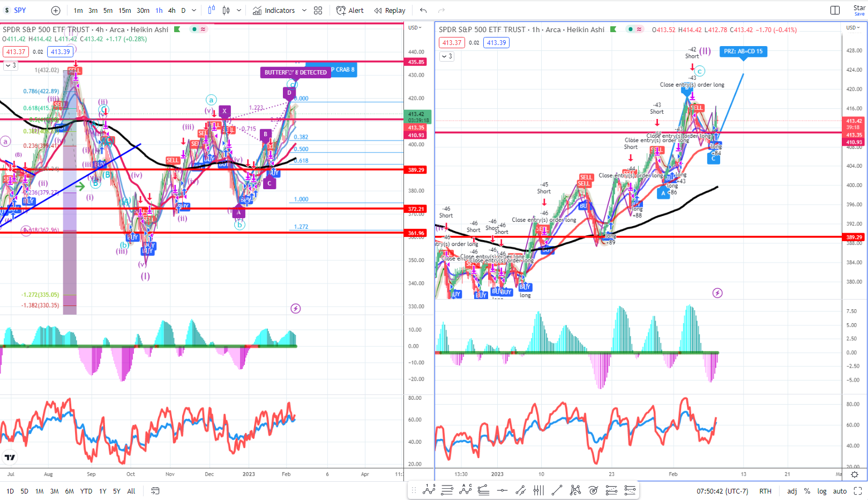Viewport: 868px width, 500px height.
Task: Click the blue highlighted chart style icon
Action: click(x=211, y=10)
